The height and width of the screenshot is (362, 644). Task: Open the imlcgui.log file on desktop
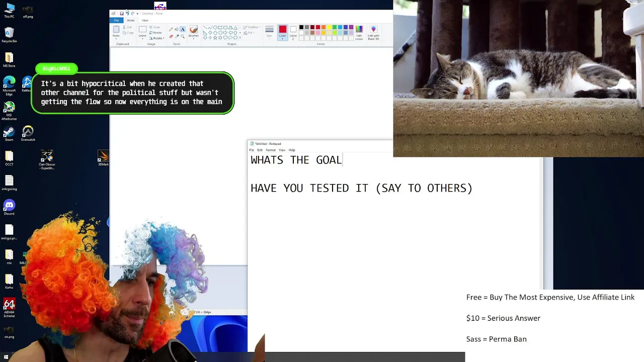click(9, 183)
